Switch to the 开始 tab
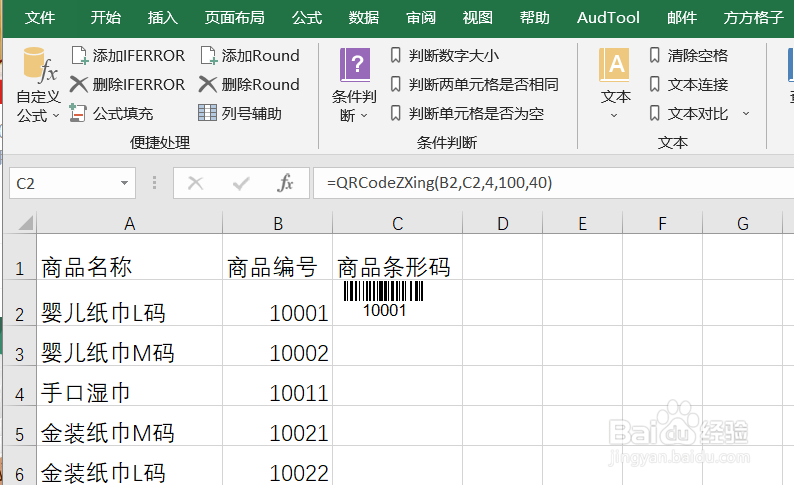Viewport: 794px width, 485px height. click(105, 18)
